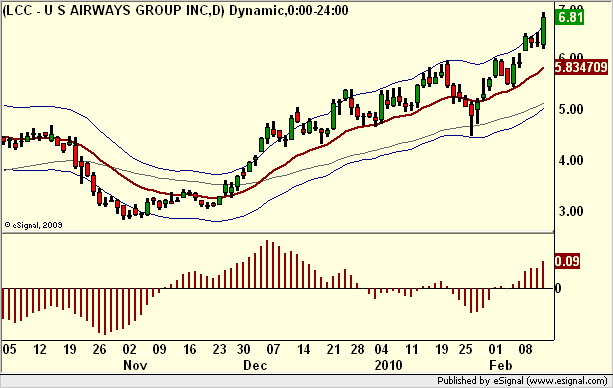613x388 pixels.
Task: Click the lowest histogram bar in late October
Action: 105,311
